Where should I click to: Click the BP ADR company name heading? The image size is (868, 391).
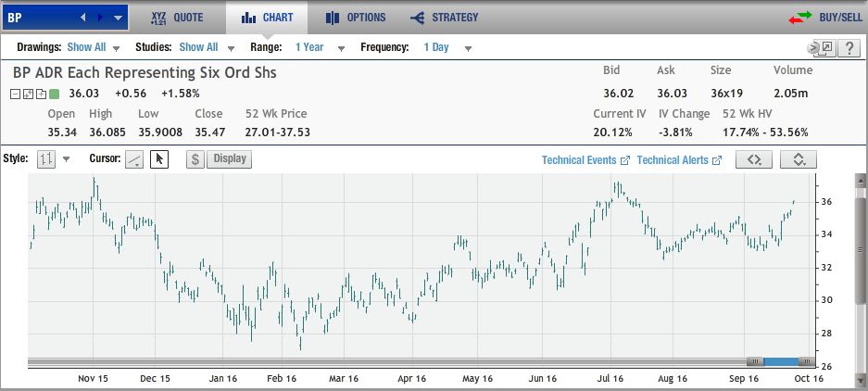coord(145,72)
